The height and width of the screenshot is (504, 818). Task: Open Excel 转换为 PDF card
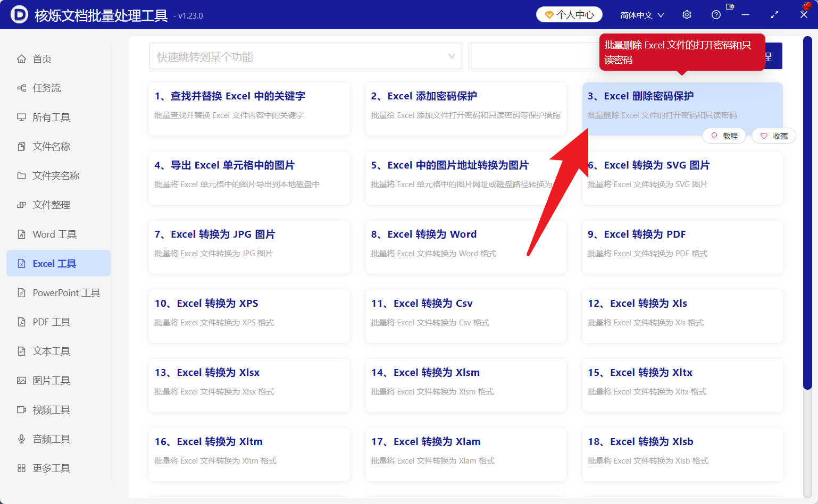(682, 247)
